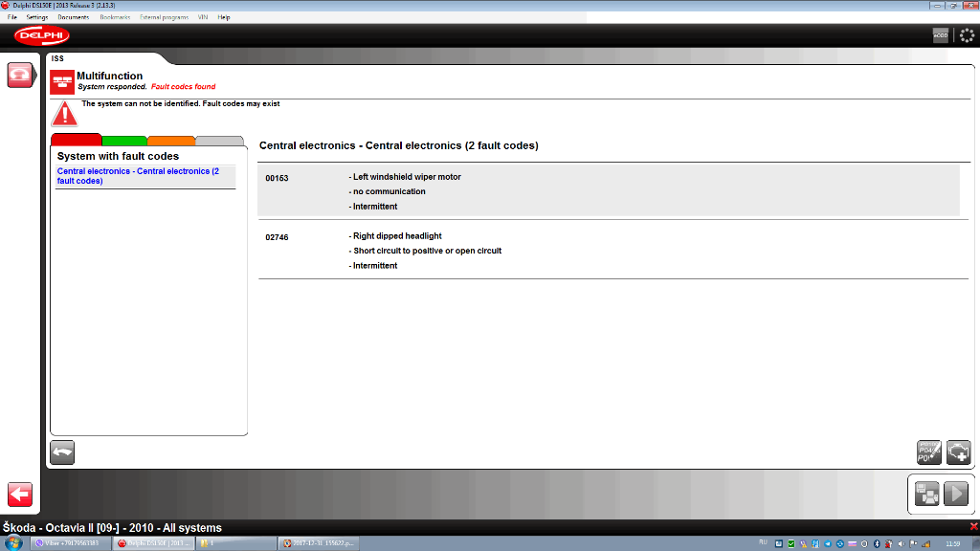Click the 'Fault codes found' red status text

(183, 87)
